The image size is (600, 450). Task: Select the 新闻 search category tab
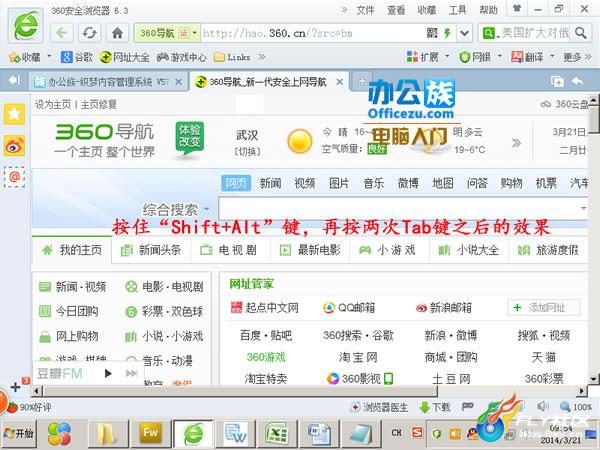point(270,183)
